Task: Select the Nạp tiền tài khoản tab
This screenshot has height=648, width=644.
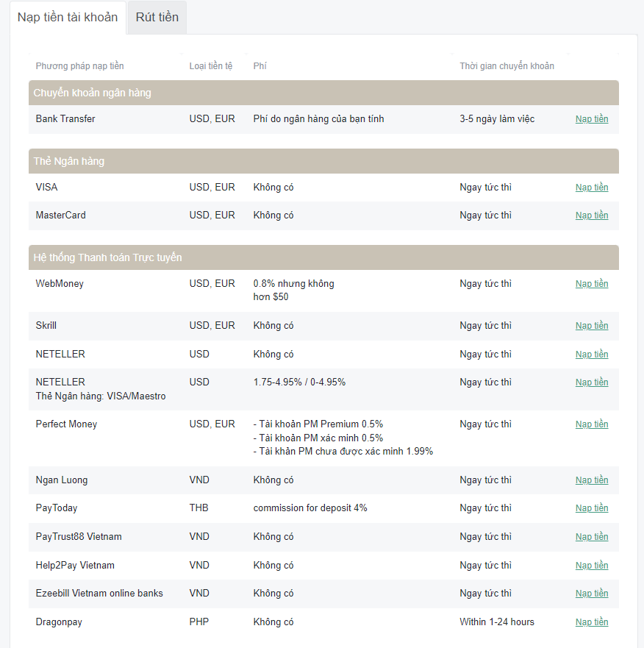Action: click(68, 18)
